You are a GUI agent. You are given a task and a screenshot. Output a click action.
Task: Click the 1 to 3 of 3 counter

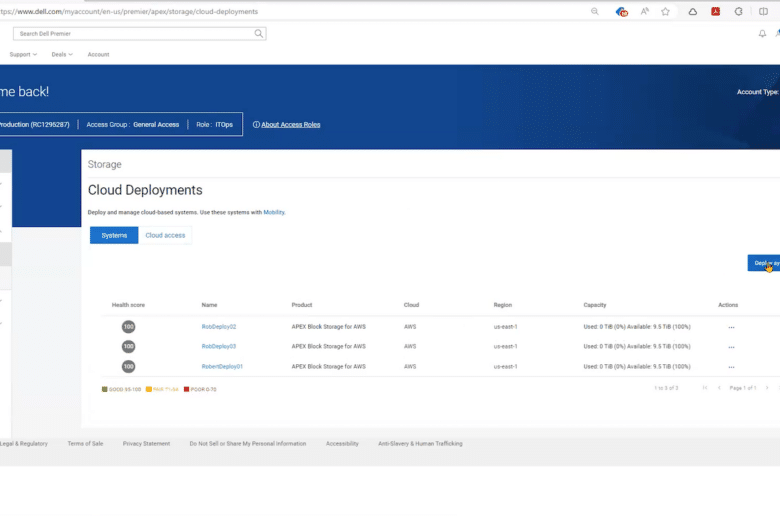(x=666, y=388)
